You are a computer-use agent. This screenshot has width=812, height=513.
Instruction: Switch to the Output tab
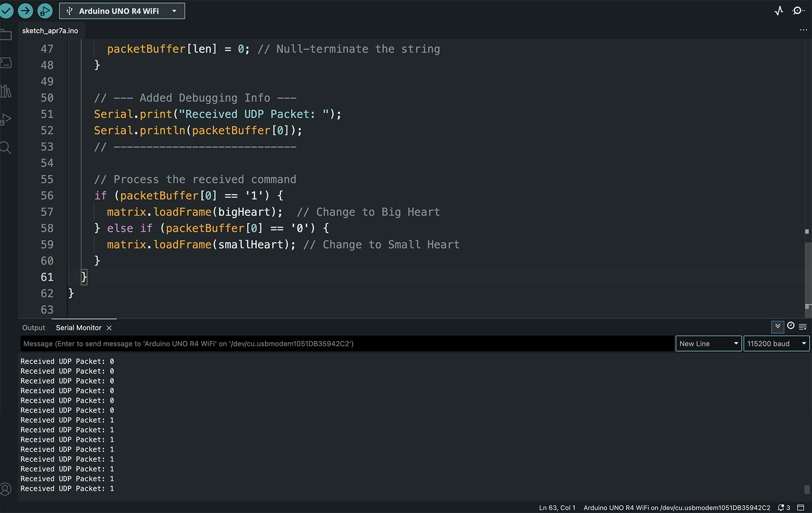(33, 327)
